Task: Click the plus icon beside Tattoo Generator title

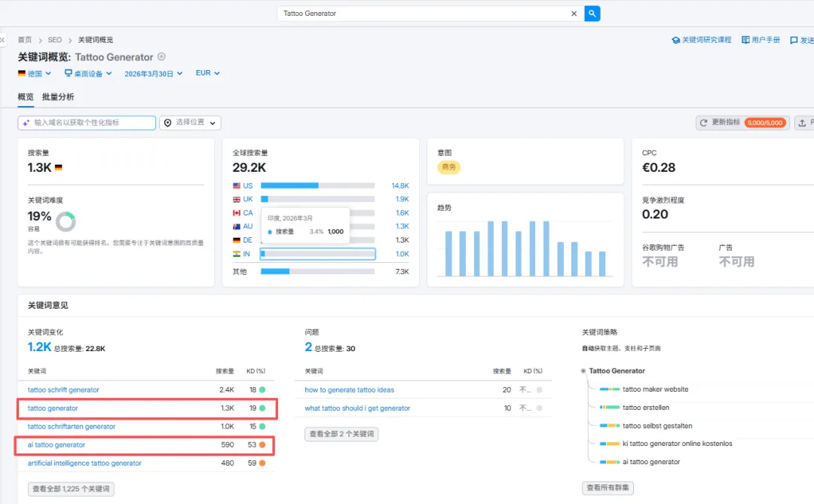Action: (x=161, y=57)
